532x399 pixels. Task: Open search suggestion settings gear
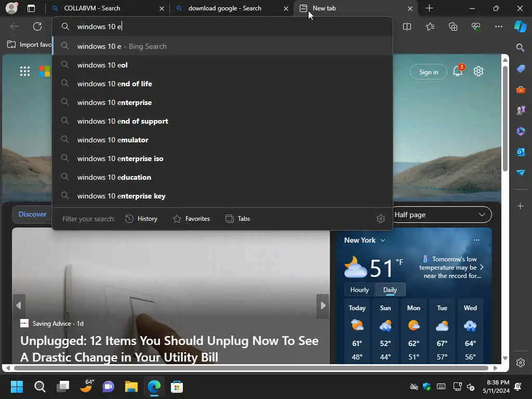(x=381, y=219)
